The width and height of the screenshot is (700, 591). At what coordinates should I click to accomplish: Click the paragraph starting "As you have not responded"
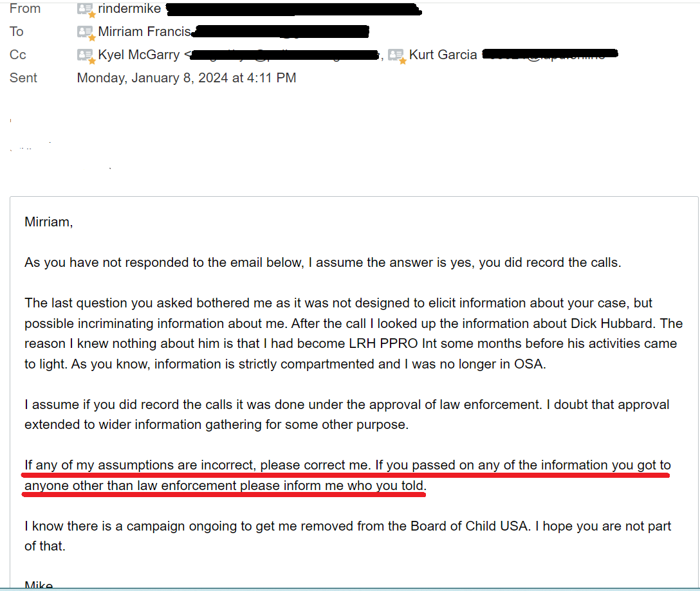[x=322, y=263]
